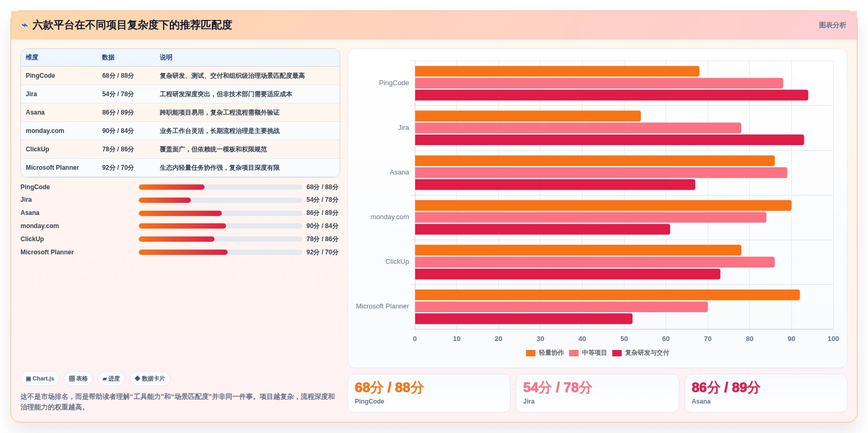Viewport: 868px width, 433px height.
Task: Click the monday.com chart axis label
Action: [390, 217]
